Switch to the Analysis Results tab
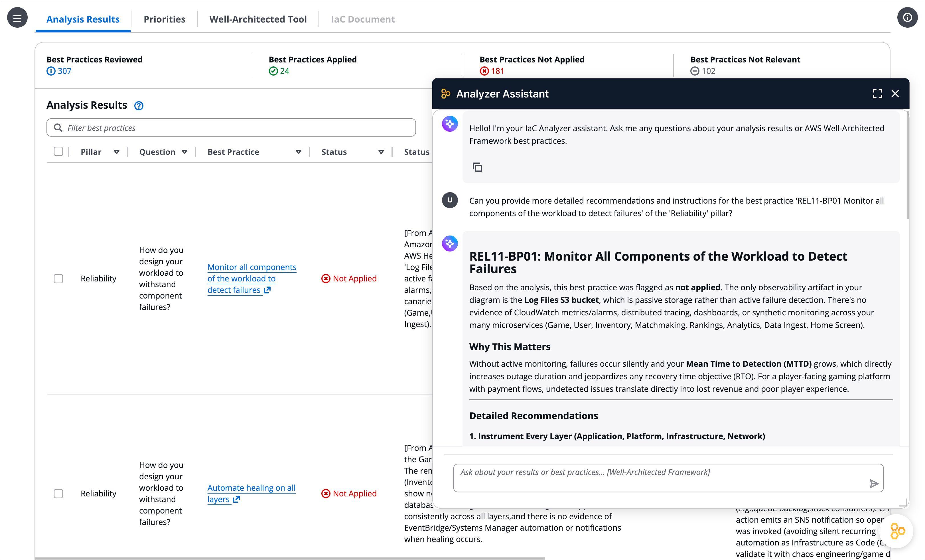925x560 pixels. point(83,19)
